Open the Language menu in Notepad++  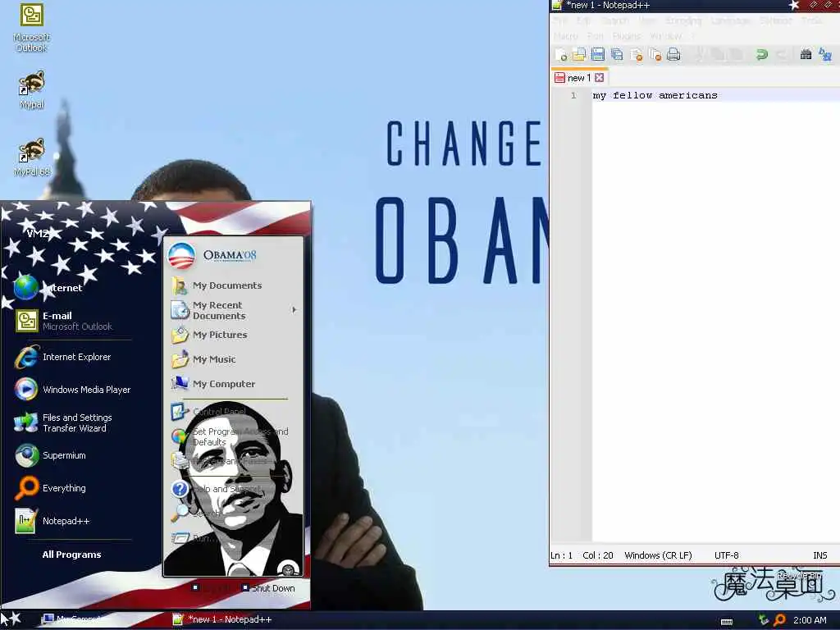coord(731,21)
